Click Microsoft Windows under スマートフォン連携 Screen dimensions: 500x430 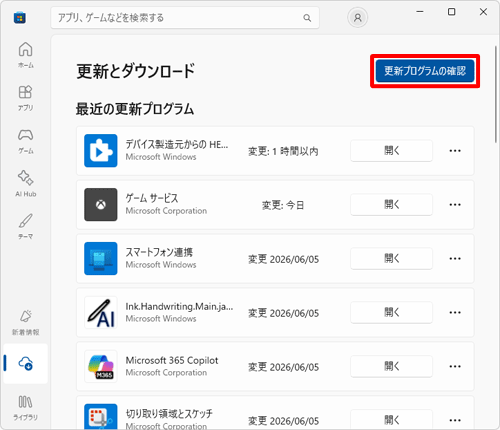coord(161,265)
